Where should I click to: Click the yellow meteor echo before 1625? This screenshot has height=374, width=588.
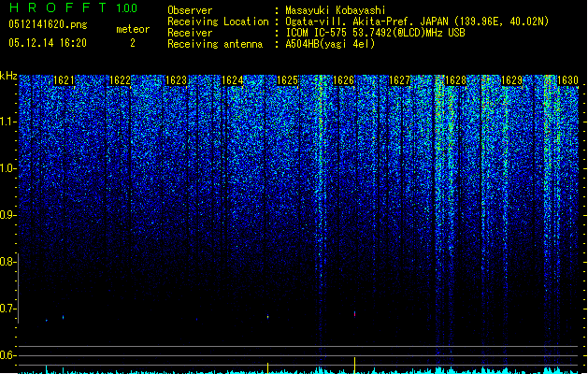pyautogui.click(x=267, y=317)
